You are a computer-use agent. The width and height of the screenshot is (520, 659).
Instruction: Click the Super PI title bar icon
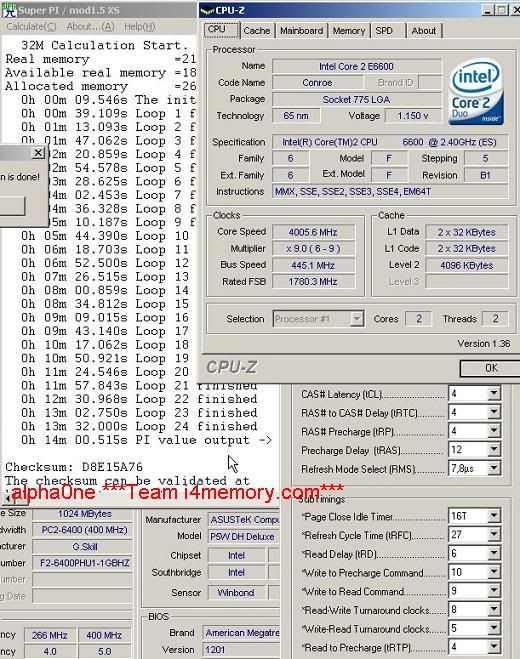coord(9,10)
